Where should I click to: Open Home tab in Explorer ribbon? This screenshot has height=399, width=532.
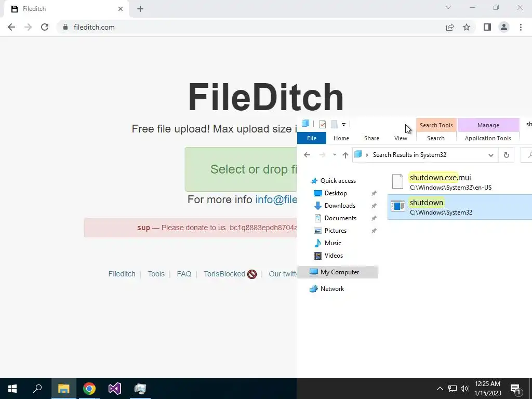tap(341, 138)
